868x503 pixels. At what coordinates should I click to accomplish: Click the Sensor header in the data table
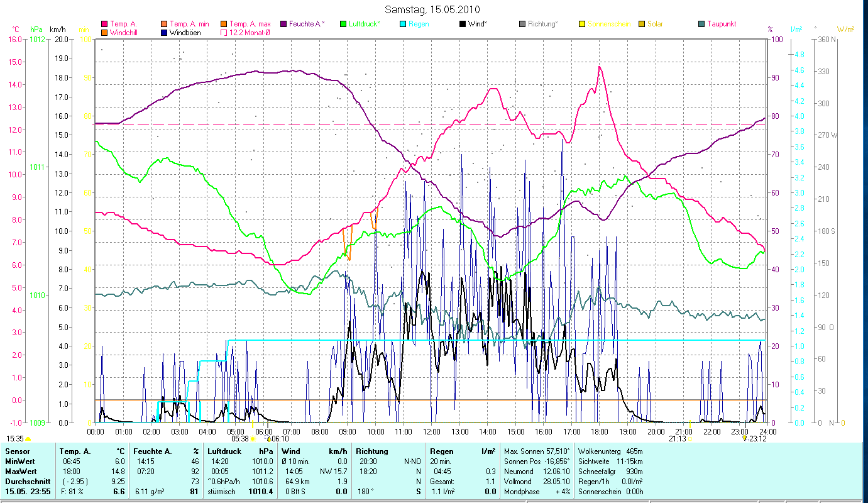tap(16, 451)
